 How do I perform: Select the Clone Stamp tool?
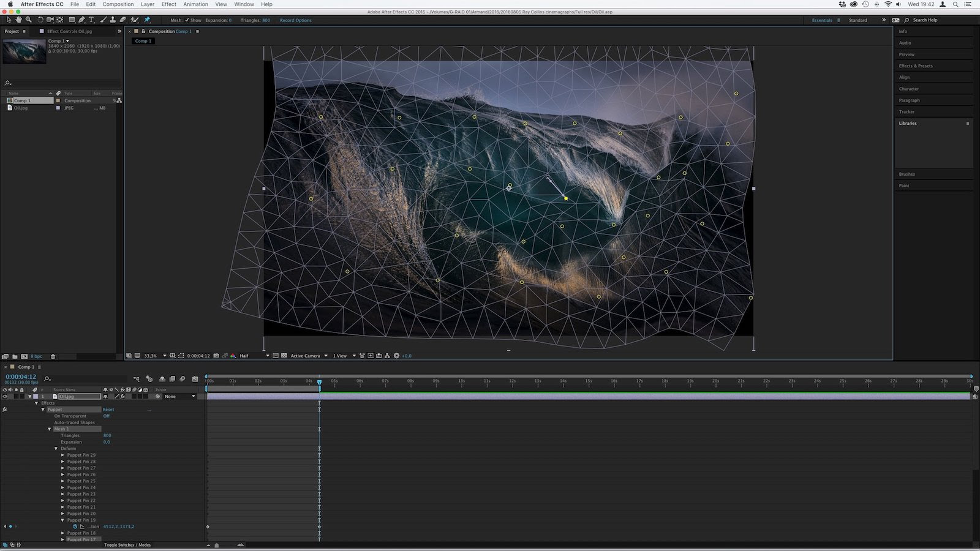coord(113,20)
